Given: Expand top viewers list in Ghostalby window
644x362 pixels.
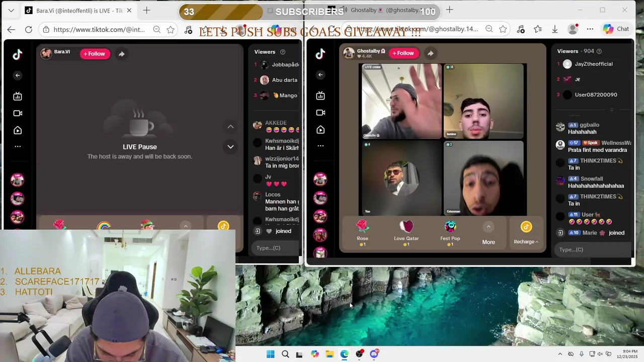Looking at the screenshot, I should 612,109.
